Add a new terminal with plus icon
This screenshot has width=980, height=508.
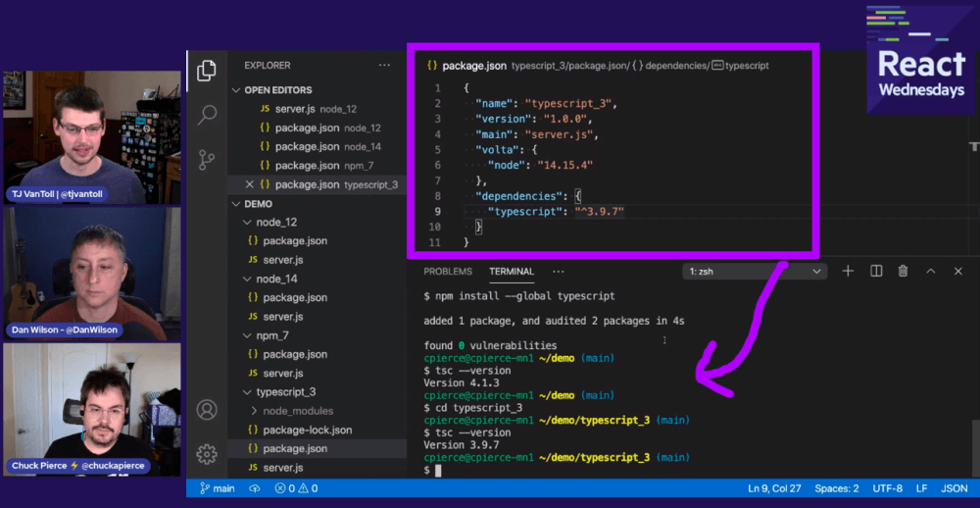tap(848, 271)
